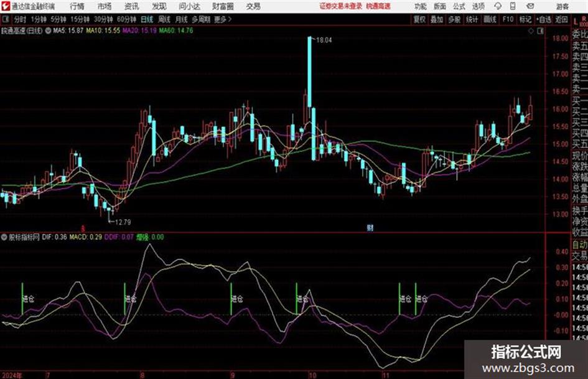
Task: Click the mobile phone icon
Action: click(x=513, y=6)
